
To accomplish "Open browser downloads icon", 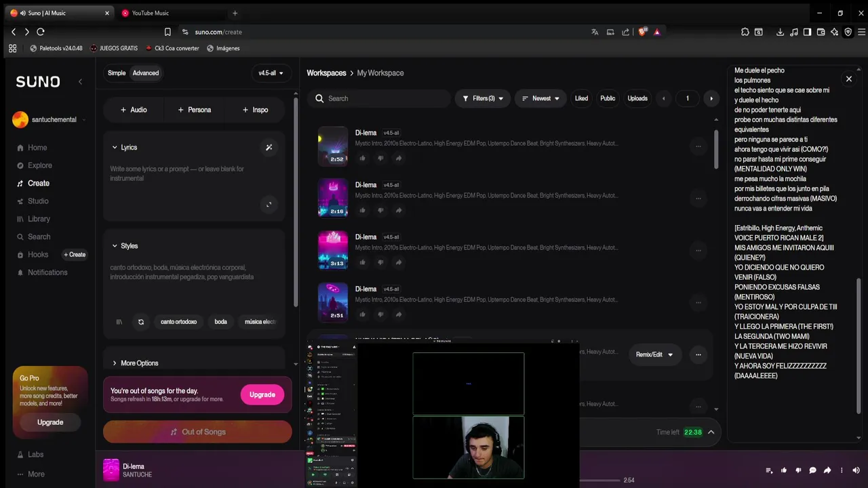I will [780, 32].
